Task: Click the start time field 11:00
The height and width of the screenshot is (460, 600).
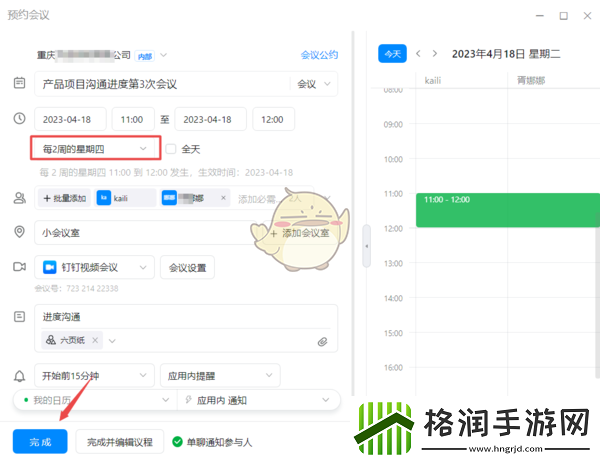Action: click(x=133, y=119)
